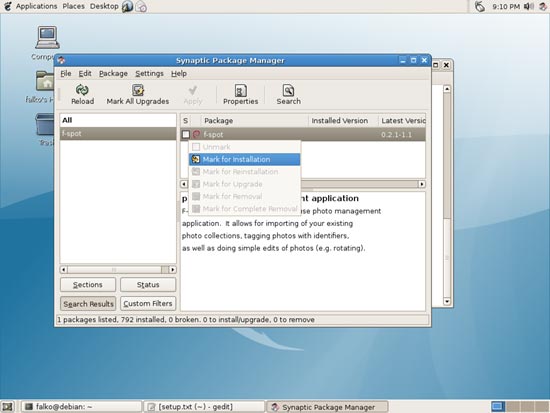Click the mail launcher icon in top panel
The width and height of the screenshot is (550, 413).
(x=141, y=6)
